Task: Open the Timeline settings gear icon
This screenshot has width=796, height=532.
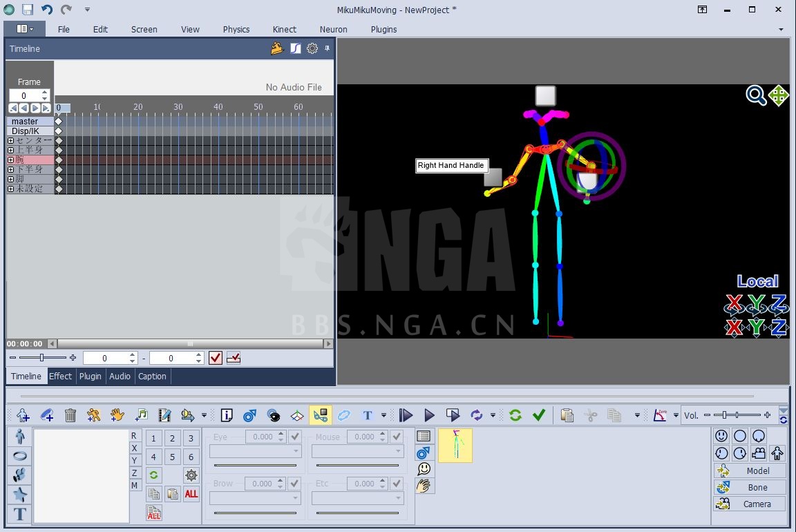Action: 312,48
